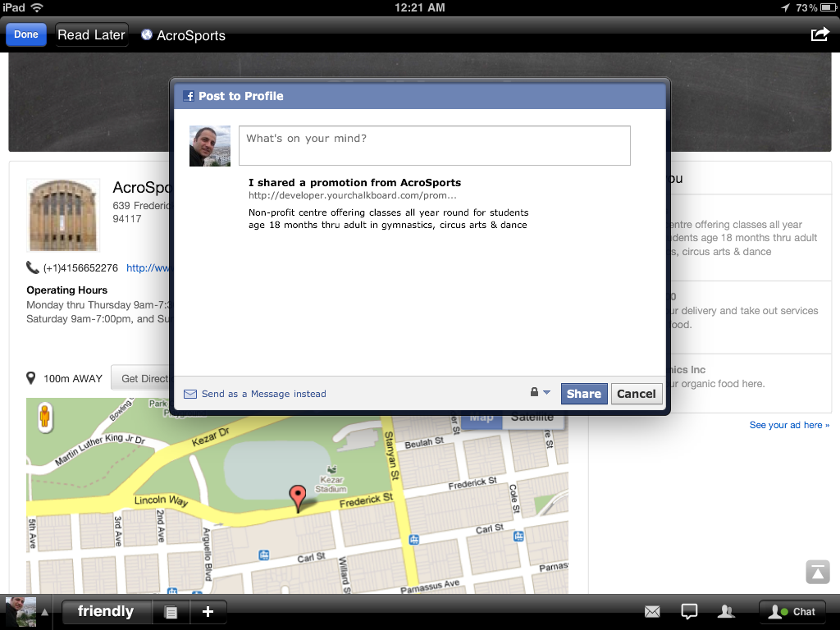Open the friend requests people icon
Screen dimensions: 840x630
[726, 611]
